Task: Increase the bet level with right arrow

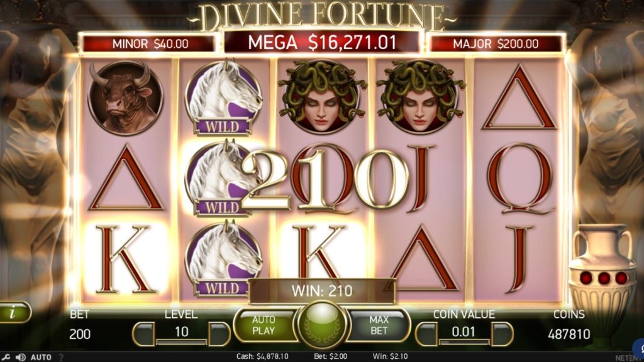Action: pos(219,333)
